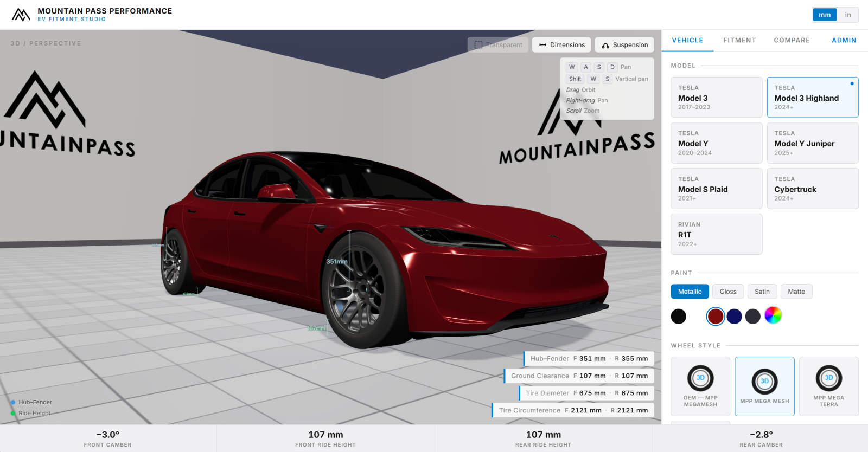Open the Vehicle tab
The height and width of the screenshot is (452, 868).
pyautogui.click(x=687, y=40)
